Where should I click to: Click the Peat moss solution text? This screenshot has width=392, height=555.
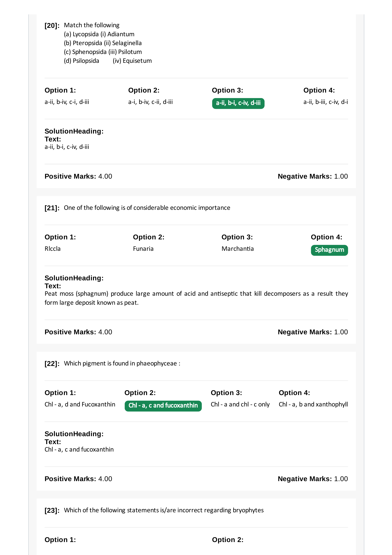pyautogui.click(x=196, y=298)
